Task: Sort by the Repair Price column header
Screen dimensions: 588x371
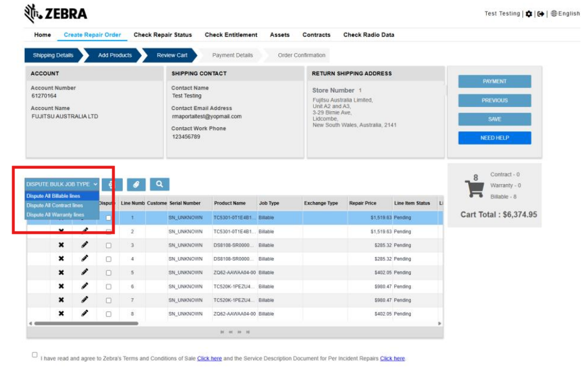Action: pos(370,203)
